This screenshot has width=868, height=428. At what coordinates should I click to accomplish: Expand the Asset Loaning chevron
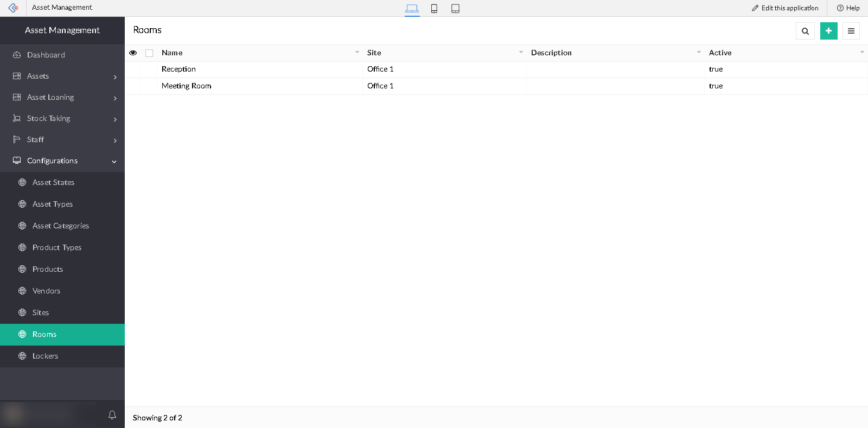point(115,98)
